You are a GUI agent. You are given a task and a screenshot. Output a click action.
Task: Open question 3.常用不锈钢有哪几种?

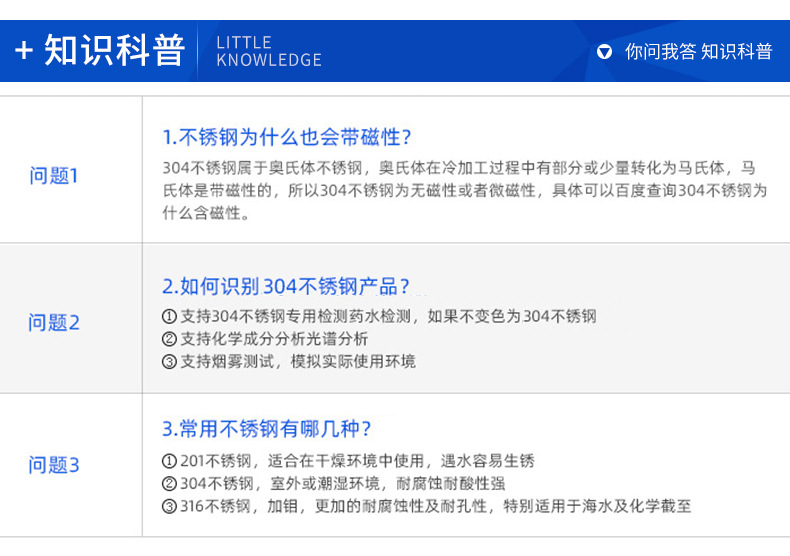(267, 429)
